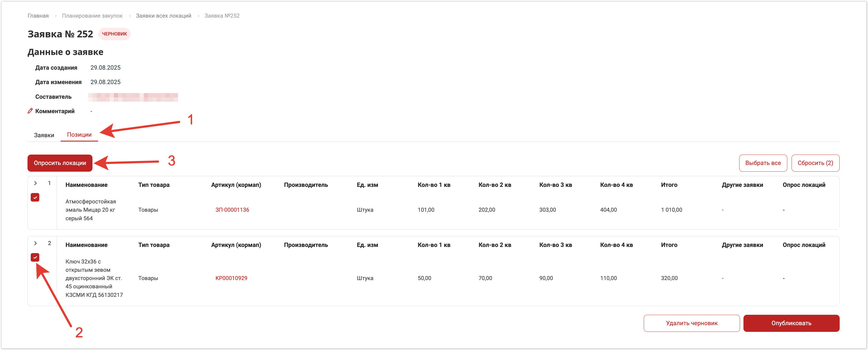
Task: Click the Заявка №252 breadcrumb item
Action: (222, 16)
